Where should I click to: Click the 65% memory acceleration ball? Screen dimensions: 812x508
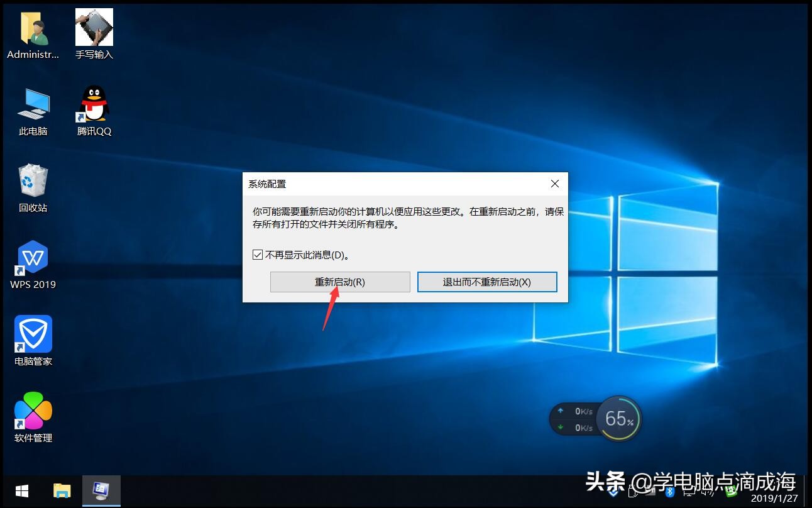coord(618,418)
